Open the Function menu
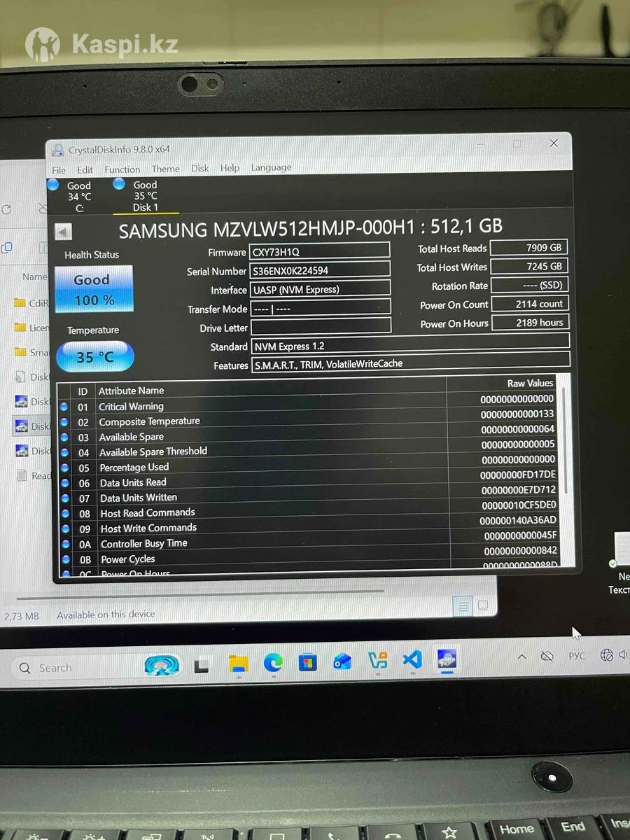The height and width of the screenshot is (840, 630). click(x=122, y=169)
